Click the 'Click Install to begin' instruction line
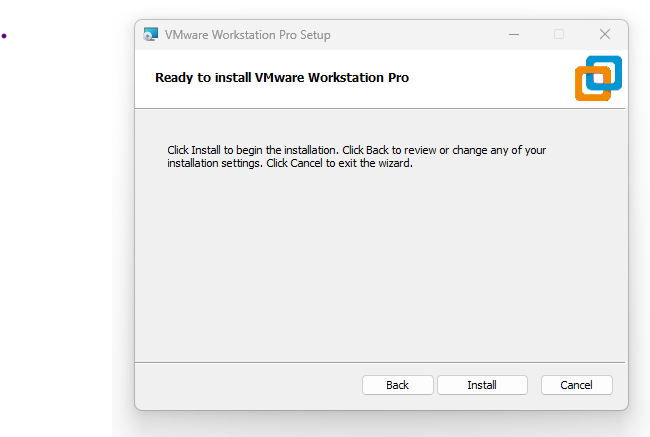 pyautogui.click(x=357, y=150)
